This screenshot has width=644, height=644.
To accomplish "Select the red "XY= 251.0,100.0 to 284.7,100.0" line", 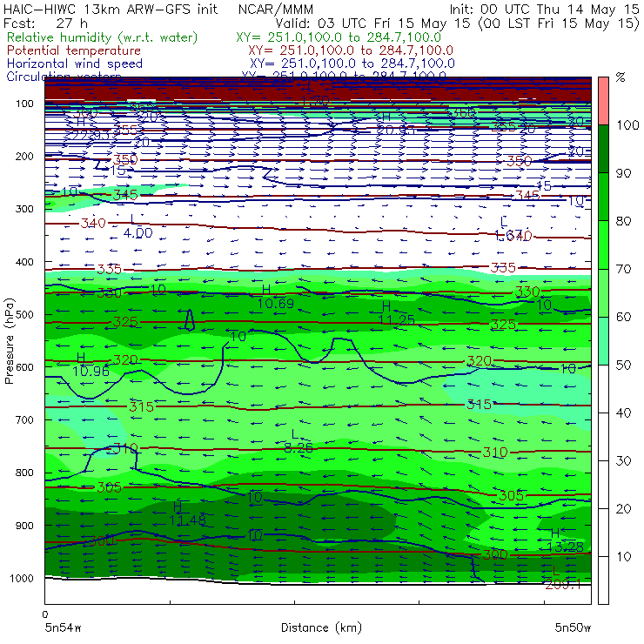I will click(351, 50).
